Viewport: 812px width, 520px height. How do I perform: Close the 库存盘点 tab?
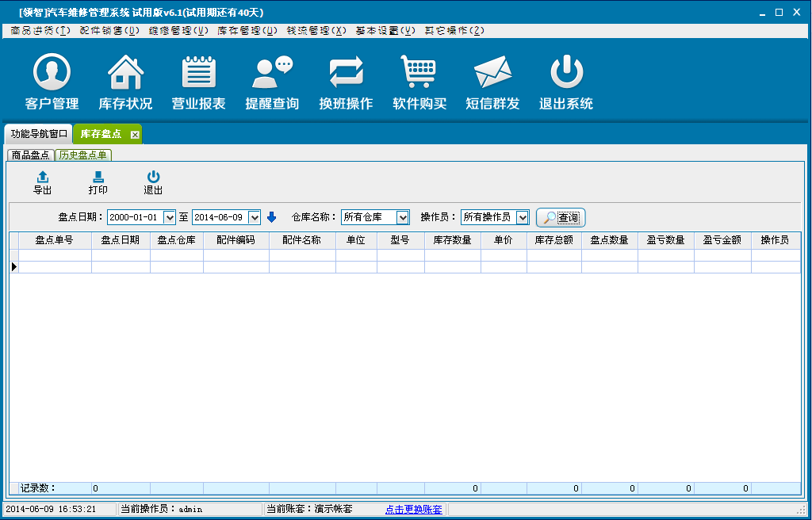135,135
